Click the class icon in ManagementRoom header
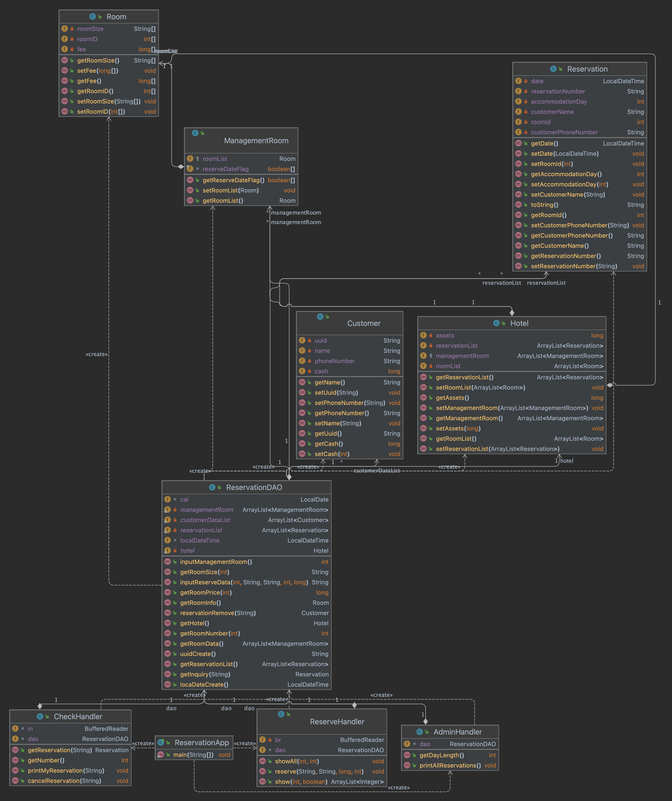The image size is (672, 801). pyautogui.click(x=195, y=133)
